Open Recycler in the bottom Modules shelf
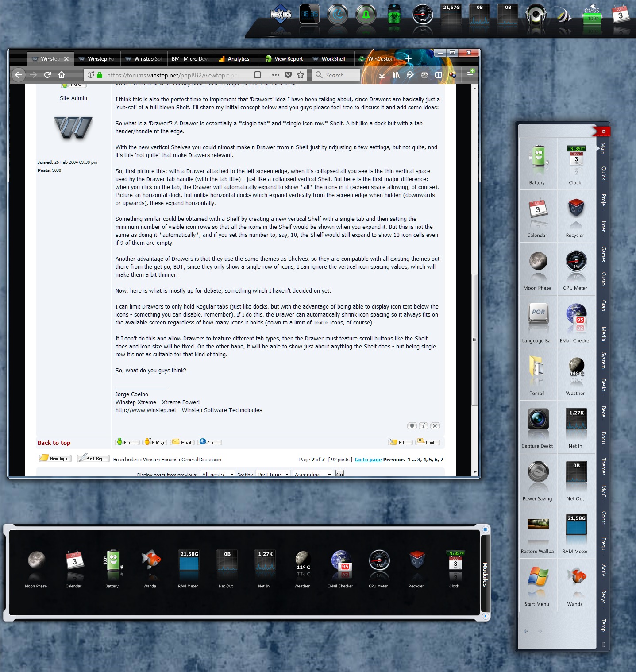The height and width of the screenshot is (672, 636). 416,560
